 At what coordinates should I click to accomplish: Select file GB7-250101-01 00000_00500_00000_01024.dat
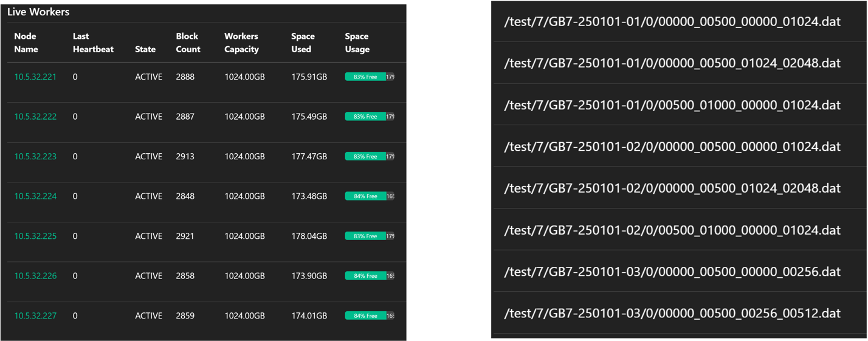[x=672, y=22]
